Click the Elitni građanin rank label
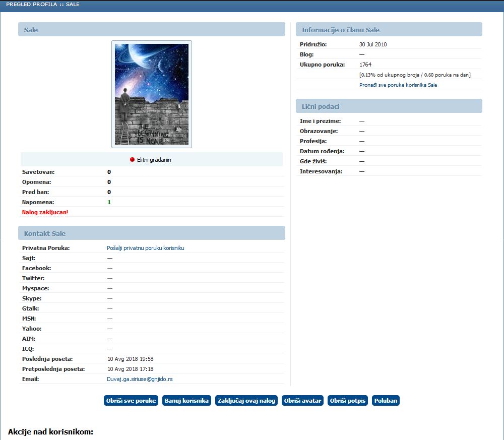The width and height of the screenshot is (504, 440). coord(154,160)
